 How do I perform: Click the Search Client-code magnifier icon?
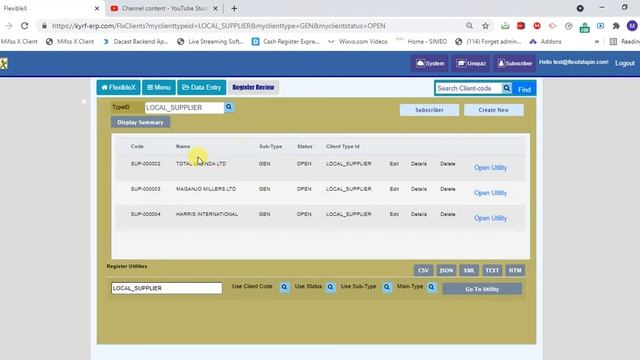[507, 88]
